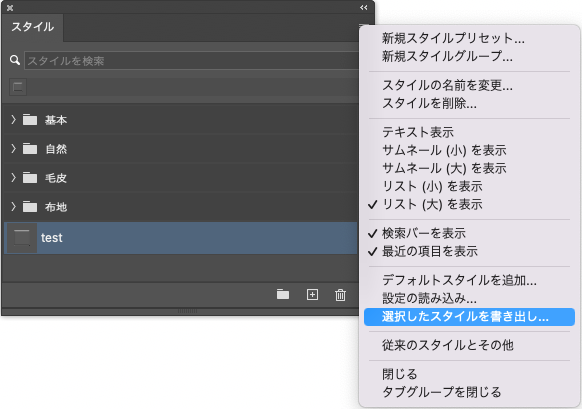Screen dimensions: 582x409
Task: Click the 自然 group name
Action: tap(56, 149)
